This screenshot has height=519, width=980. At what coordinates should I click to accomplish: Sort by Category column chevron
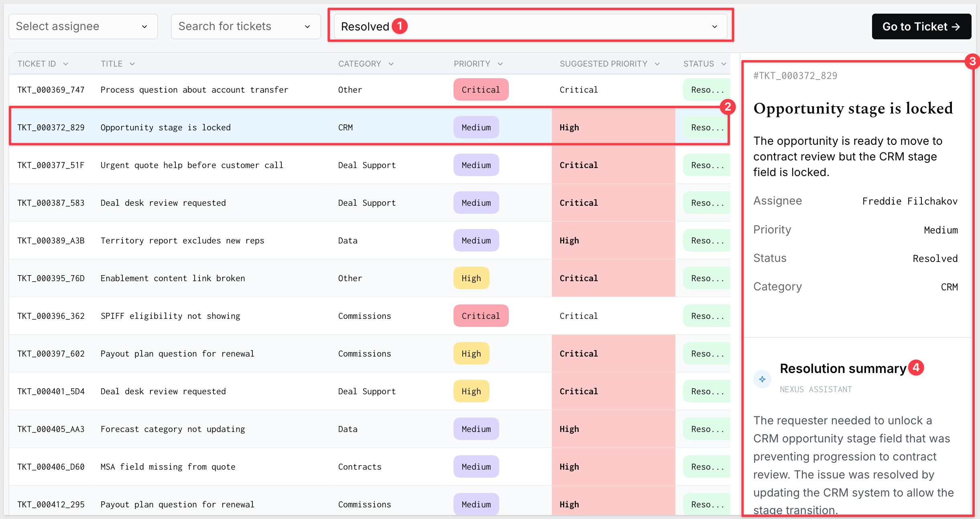coord(391,64)
